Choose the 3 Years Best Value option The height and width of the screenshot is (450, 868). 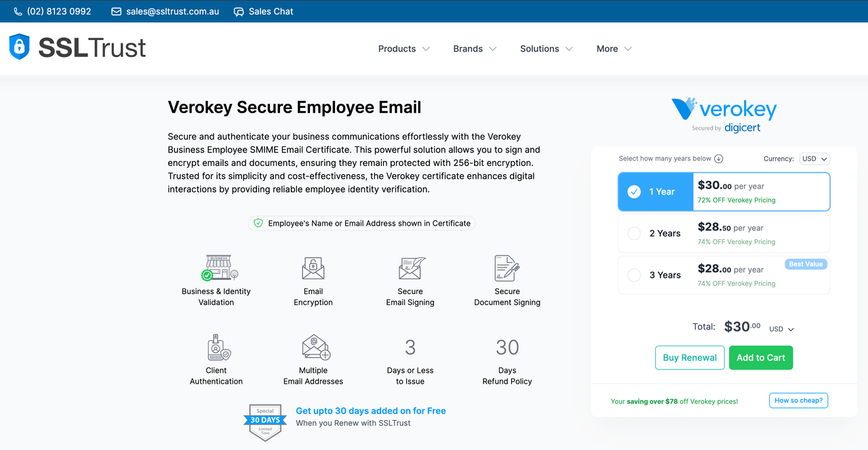tap(634, 275)
